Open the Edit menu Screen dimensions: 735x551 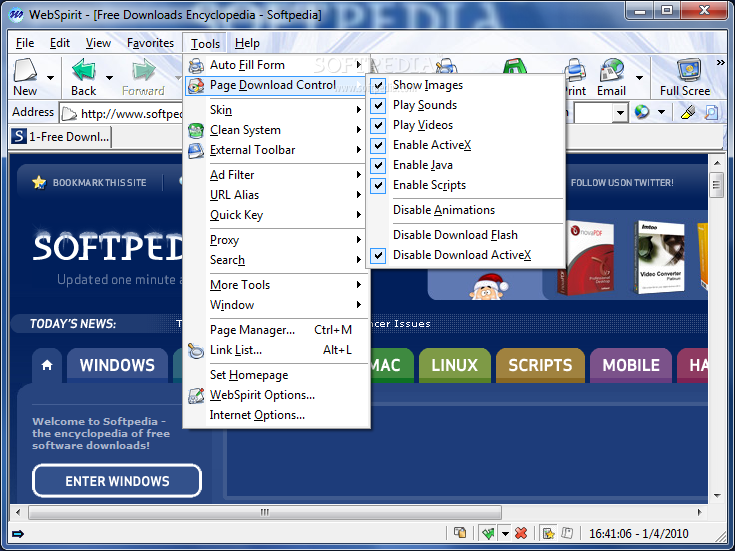[x=60, y=43]
